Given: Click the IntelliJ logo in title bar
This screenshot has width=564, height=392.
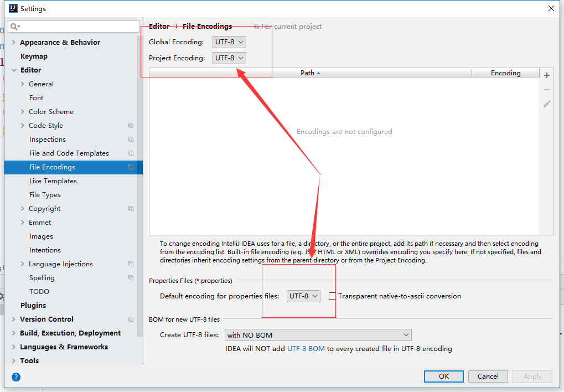Looking at the screenshot, I should [x=13, y=8].
